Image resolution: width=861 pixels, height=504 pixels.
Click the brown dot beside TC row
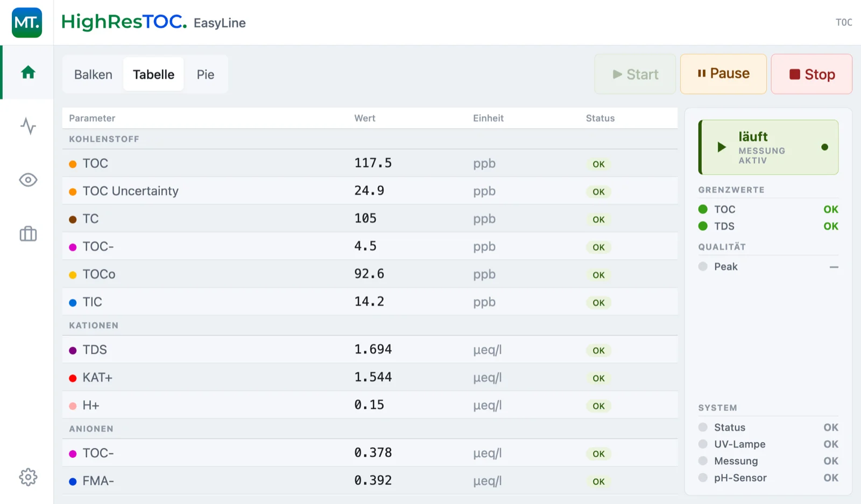(73, 219)
